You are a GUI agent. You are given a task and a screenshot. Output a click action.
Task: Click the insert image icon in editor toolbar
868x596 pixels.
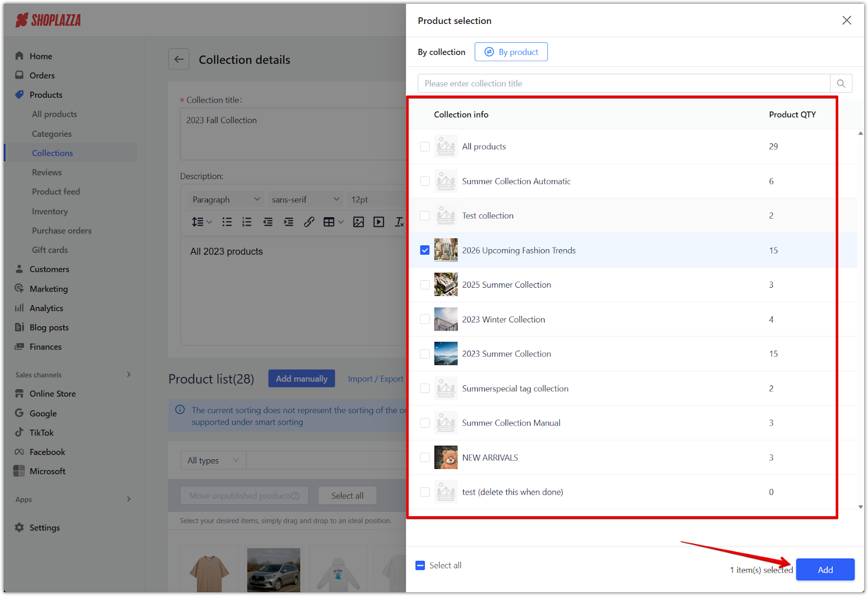coord(359,221)
